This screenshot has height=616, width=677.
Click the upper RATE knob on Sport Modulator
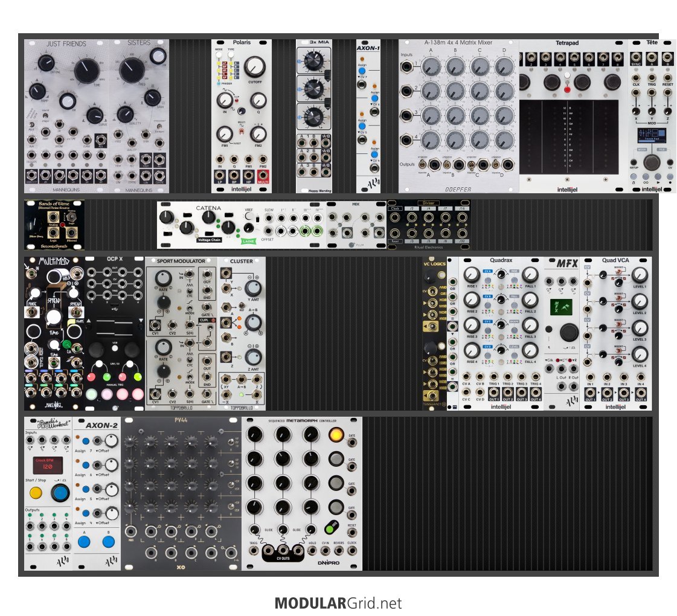(x=163, y=278)
